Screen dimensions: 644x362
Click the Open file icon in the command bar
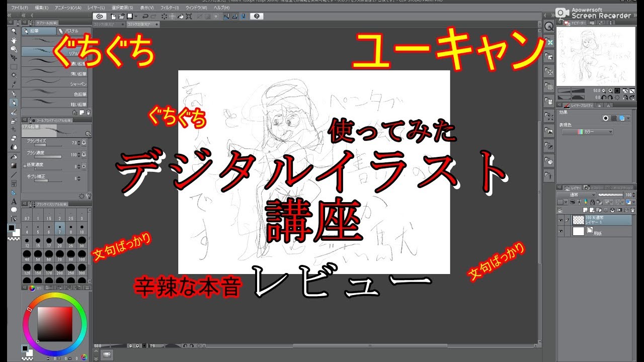(x=122, y=16)
